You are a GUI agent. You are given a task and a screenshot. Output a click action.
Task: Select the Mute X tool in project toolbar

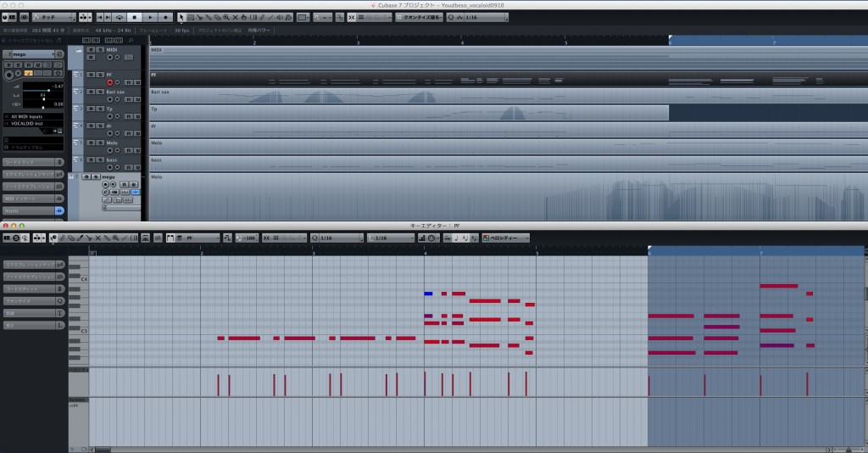(236, 17)
